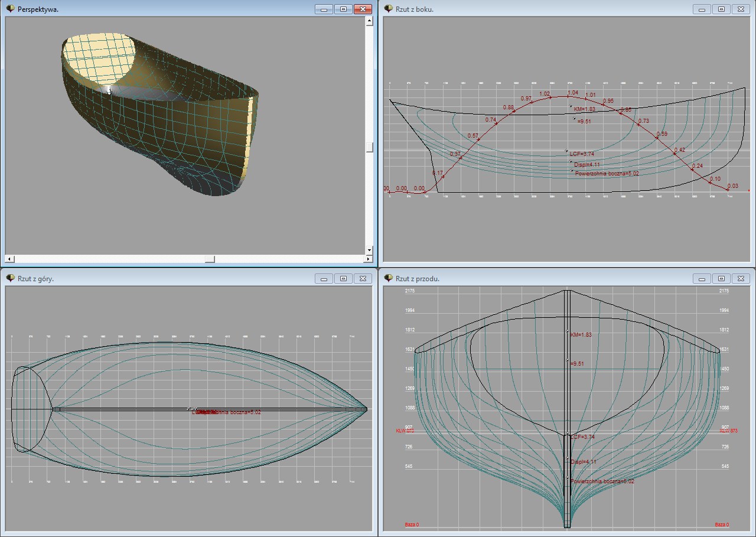The image size is (756, 537).
Task: Click the =9.51 label in Rzut z boku
Action: [584, 121]
